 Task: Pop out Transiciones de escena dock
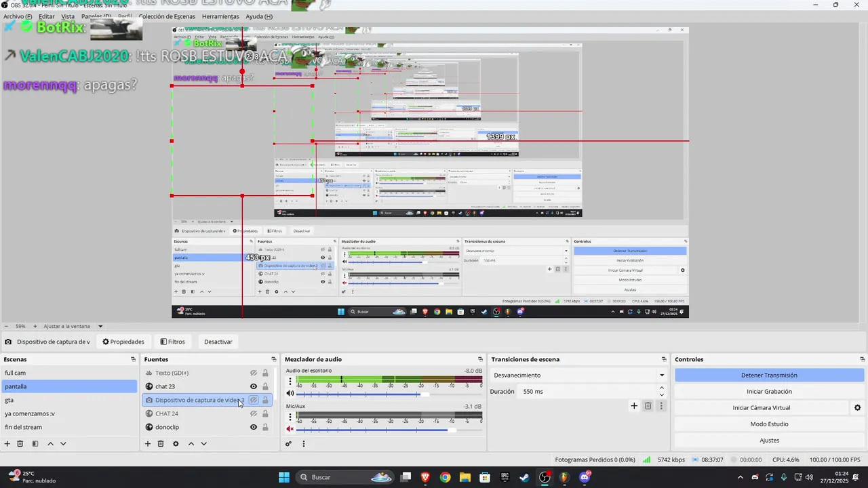664,359
